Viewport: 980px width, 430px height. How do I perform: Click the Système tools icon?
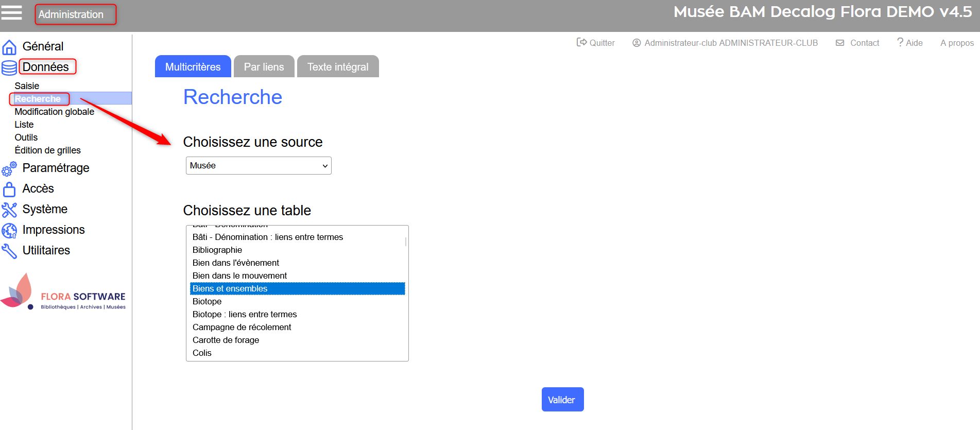tap(9, 210)
